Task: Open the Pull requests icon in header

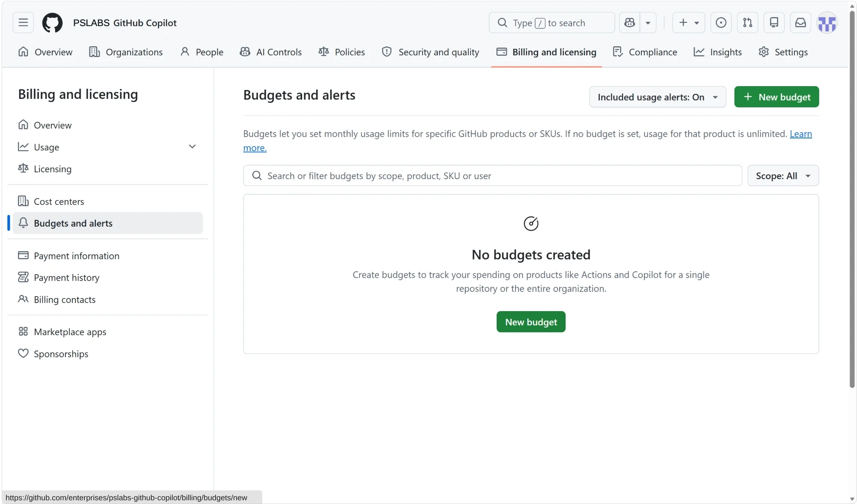Action: (x=748, y=23)
